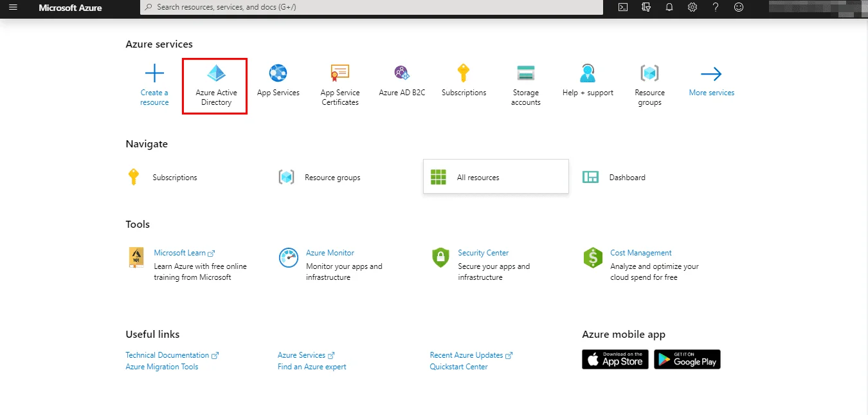Open the Quickstart Center link
Image resolution: width=868 pixels, height=415 pixels.
coord(459,367)
